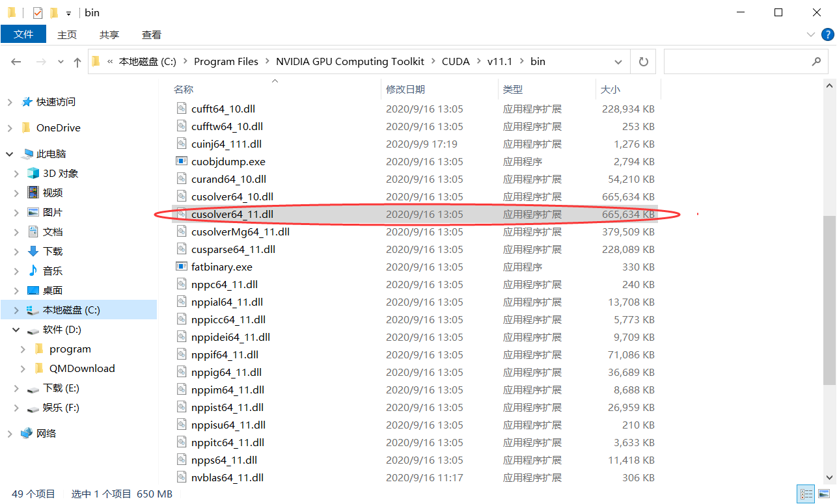The width and height of the screenshot is (837, 504).
Task: Collapse the 软件 (D:) drive in the sidebar
Action: point(15,329)
